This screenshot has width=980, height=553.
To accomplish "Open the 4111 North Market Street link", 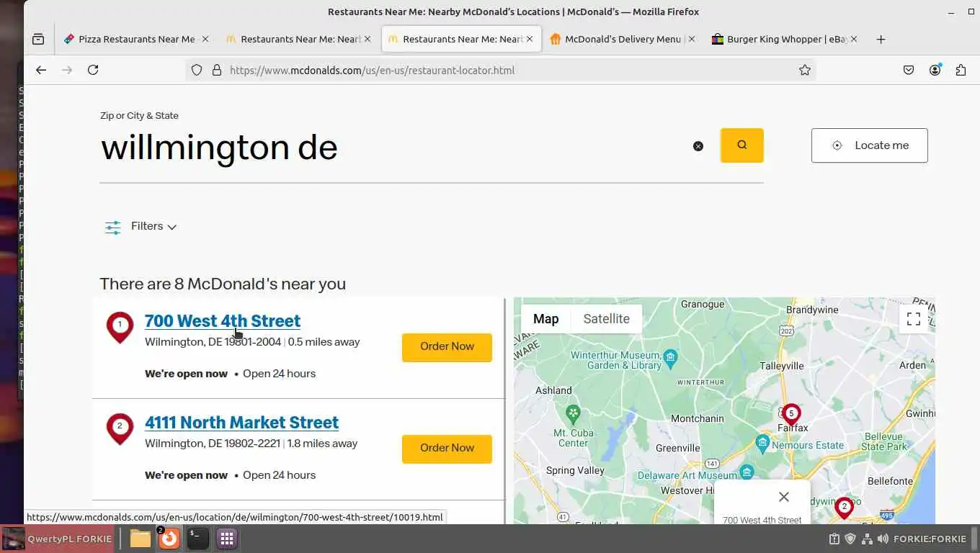I will [x=241, y=422].
